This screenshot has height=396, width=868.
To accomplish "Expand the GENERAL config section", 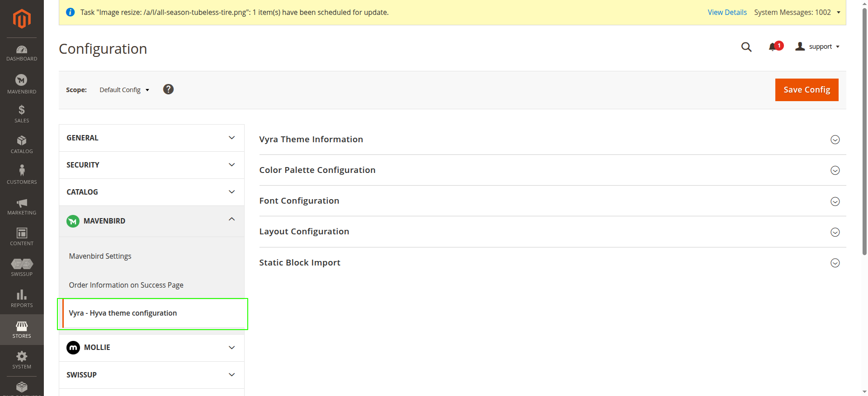I will (151, 138).
